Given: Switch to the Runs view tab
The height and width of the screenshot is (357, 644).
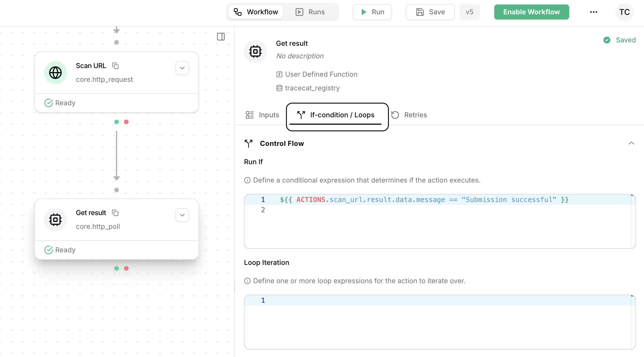Looking at the screenshot, I should [x=310, y=12].
